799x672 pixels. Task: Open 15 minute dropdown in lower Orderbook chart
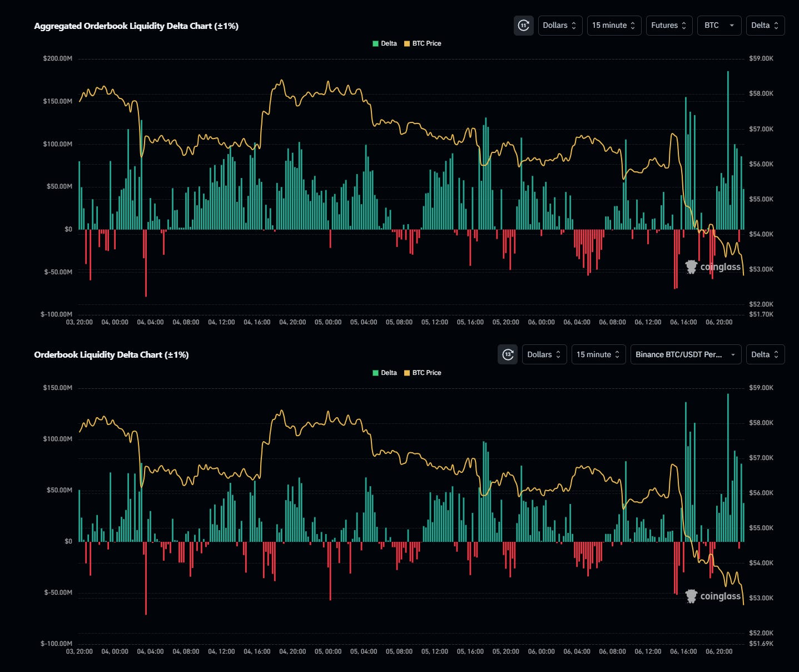pos(598,354)
